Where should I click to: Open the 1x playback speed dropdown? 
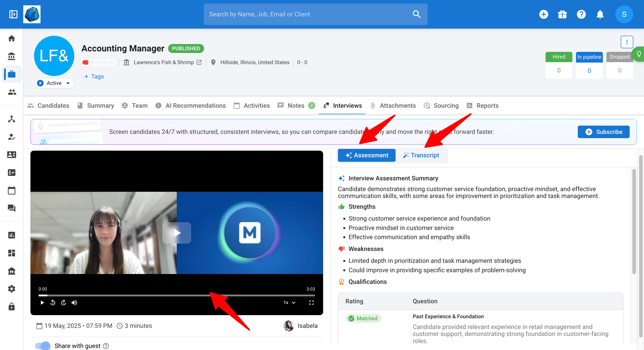coord(289,303)
